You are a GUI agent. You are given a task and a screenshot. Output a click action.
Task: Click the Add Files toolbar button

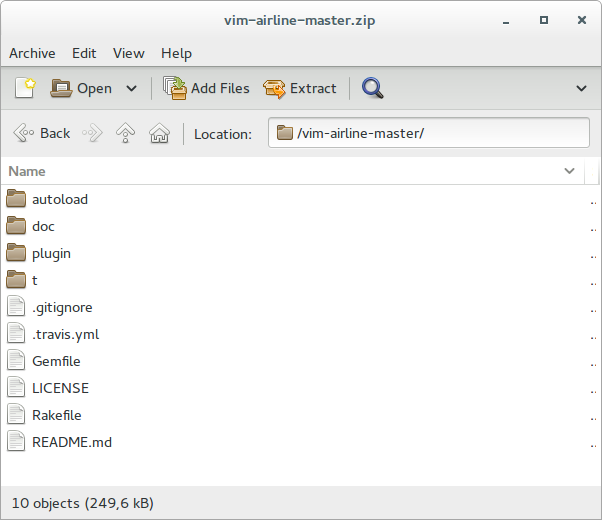click(x=206, y=88)
